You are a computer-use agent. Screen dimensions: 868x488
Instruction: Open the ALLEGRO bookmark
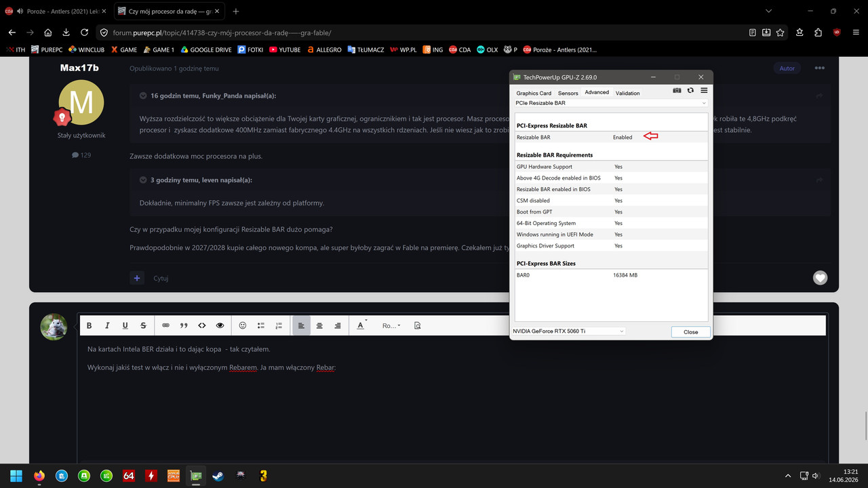tap(324, 49)
